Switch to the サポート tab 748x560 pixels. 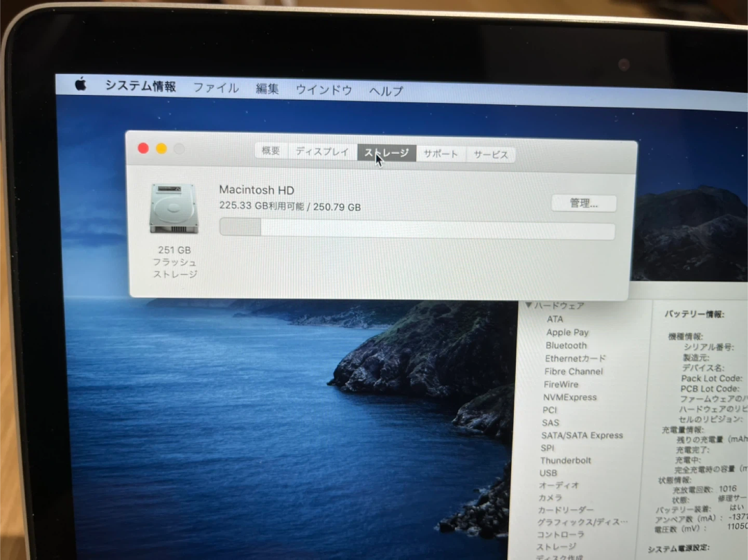tap(440, 154)
